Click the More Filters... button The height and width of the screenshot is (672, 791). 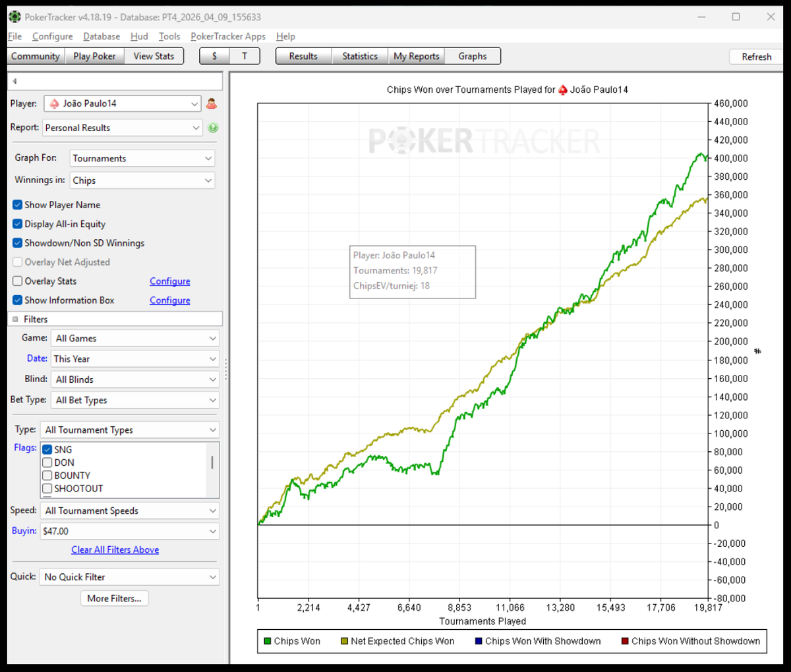tap(115, 598)
